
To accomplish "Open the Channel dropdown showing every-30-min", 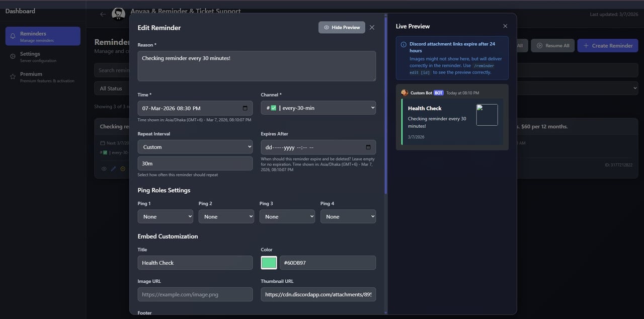I will point(318,108).
